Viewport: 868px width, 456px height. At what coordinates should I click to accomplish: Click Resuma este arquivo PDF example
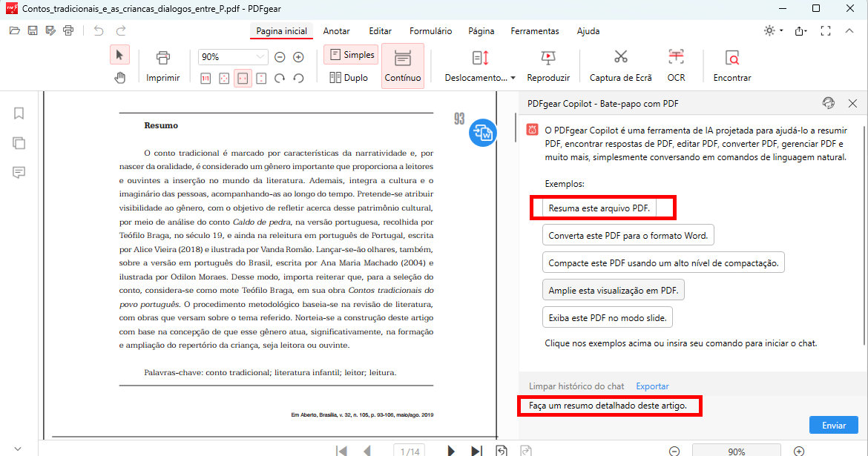coord(602,208)
